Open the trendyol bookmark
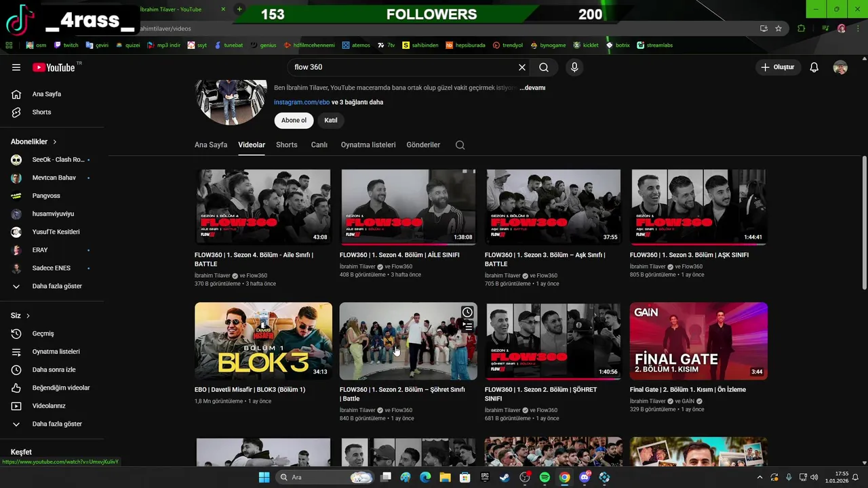This screenshot has width=868, height=488. (508, 45)
